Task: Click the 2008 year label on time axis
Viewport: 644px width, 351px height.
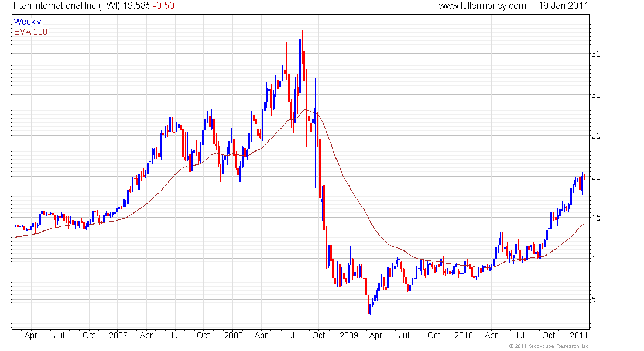Action: 233,335
